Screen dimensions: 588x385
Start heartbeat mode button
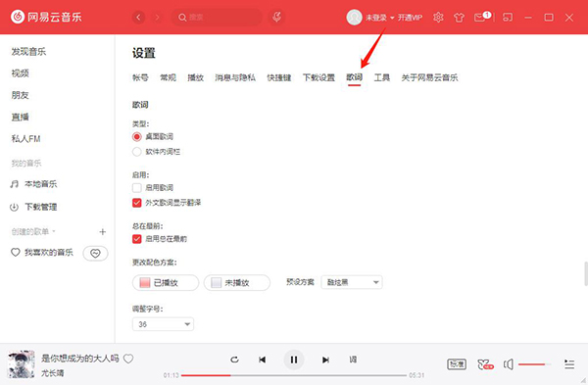95,254
